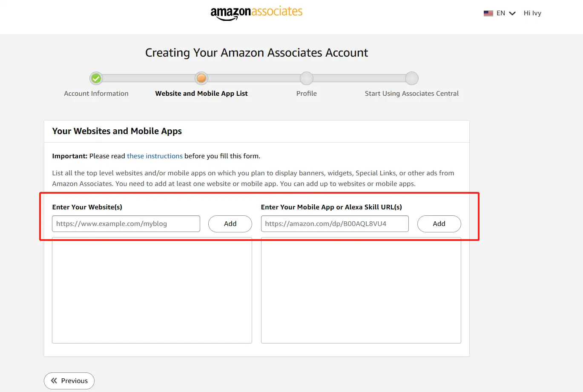Select the Website and Mobile App List step label
Viewport: 583px width, 392px height.
pyautogui.click(x=201, y=94)
